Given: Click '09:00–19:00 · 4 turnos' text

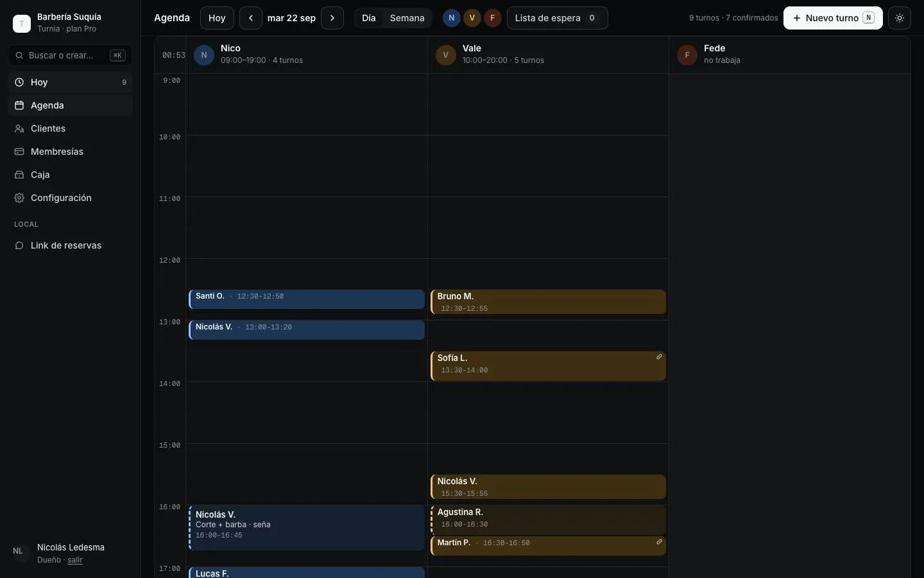Looking at the screenshot, I should (x=262, y=60).
